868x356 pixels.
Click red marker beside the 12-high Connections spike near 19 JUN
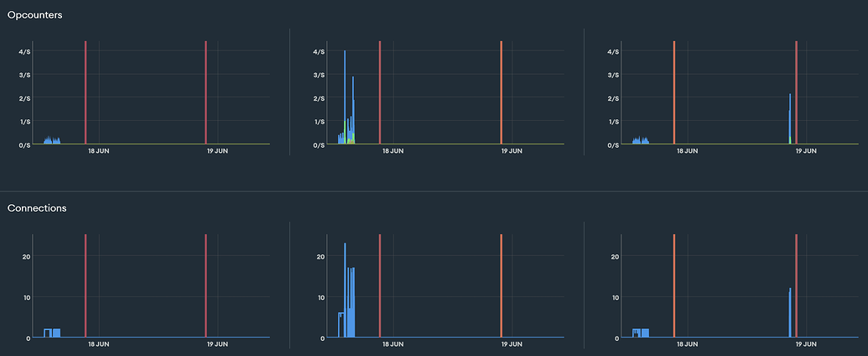point(796,285)
